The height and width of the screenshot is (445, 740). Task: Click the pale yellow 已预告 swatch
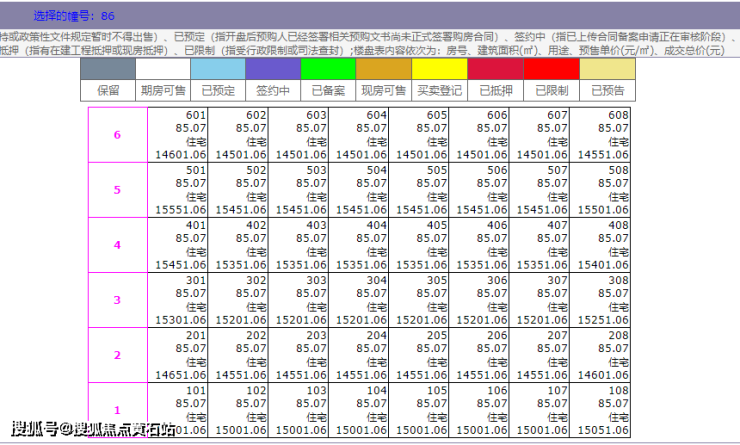(607, 69)
